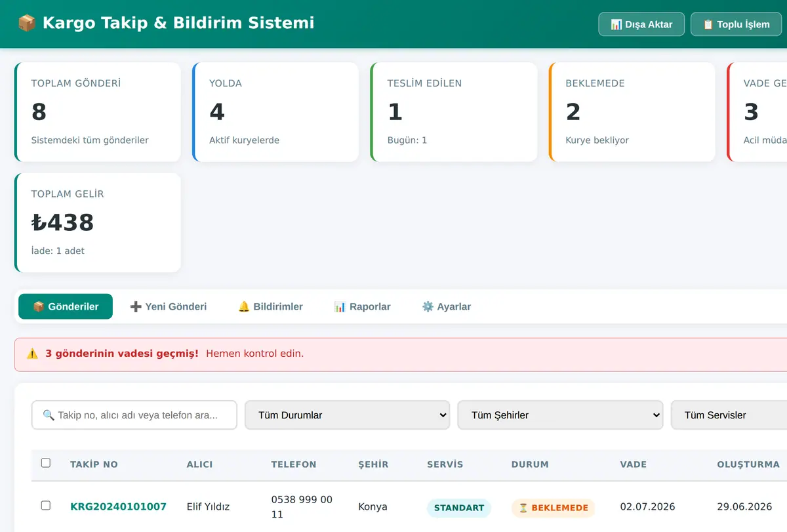Open tracking number KRG20240101007
The image size is (787, 532).
coord(118,506)
